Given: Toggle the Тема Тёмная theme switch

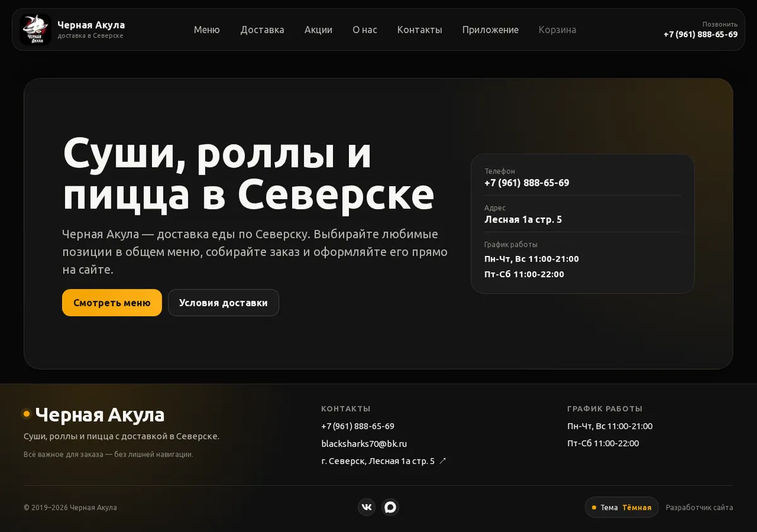Looking at the screenshot, I should [x=621, y=507].
